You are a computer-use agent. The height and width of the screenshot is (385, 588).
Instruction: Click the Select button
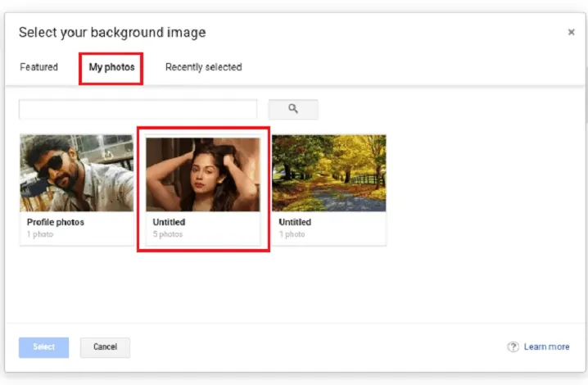click(44, 347)
